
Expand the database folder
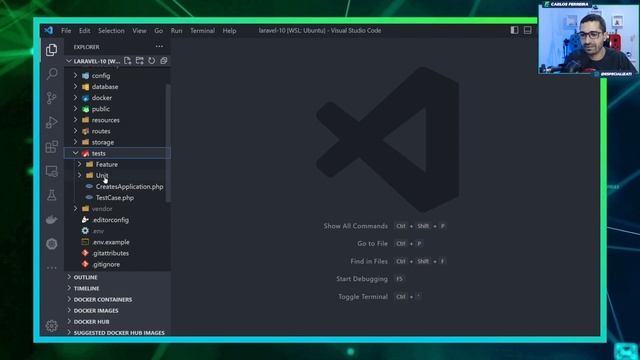click(x=118, y=87)
